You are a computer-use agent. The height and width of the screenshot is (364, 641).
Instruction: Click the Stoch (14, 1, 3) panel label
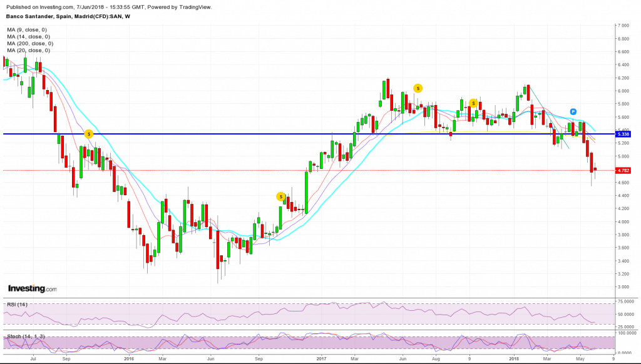pyautogui.click(x=26, y=336)
